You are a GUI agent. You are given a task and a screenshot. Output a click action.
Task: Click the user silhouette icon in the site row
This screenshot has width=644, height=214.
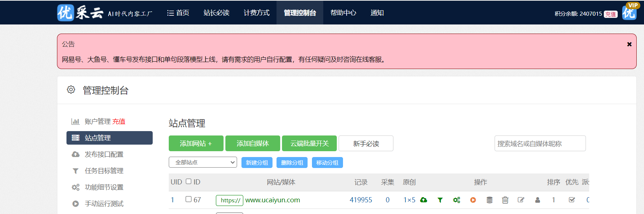pyautogui.click(x=537, y=200)
